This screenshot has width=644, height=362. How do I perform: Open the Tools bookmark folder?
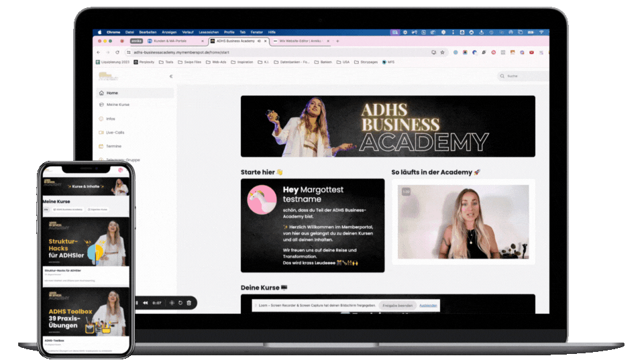(166, 62)
